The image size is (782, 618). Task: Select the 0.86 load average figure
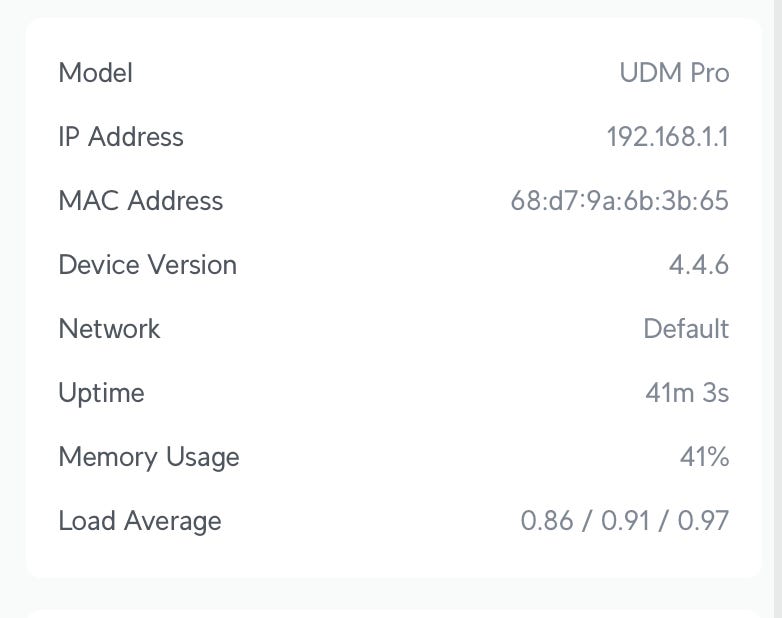[x=547, y=521]
